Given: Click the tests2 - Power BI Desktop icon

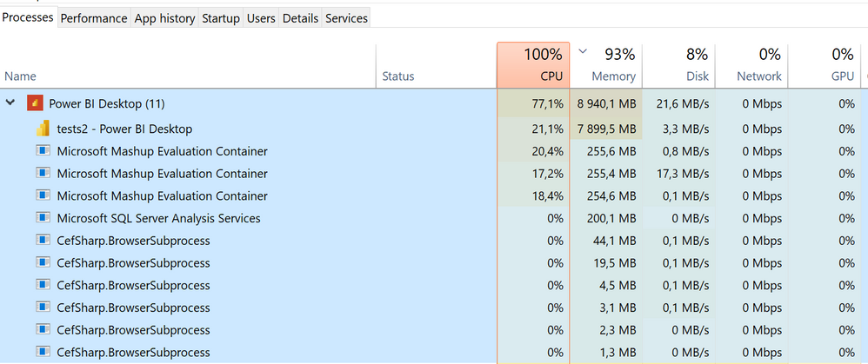Looking at the screenshot, I should click(x=43, y=129).
